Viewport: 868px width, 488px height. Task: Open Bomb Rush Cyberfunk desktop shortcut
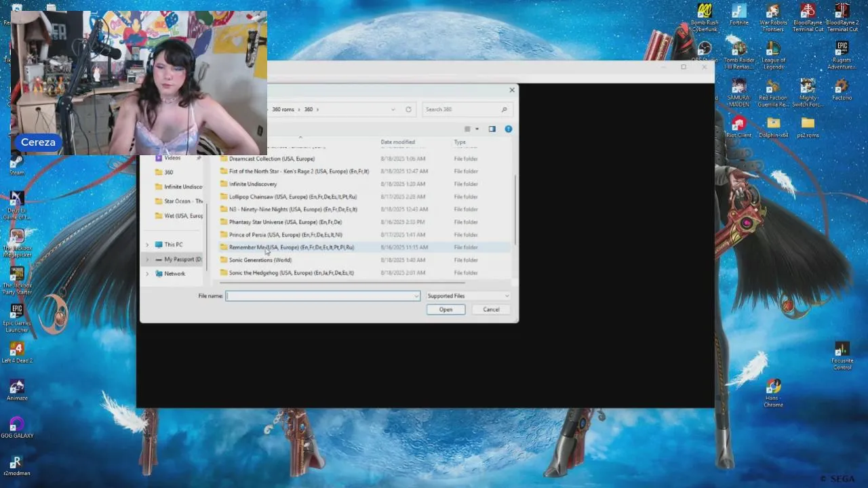click(704, 17)
